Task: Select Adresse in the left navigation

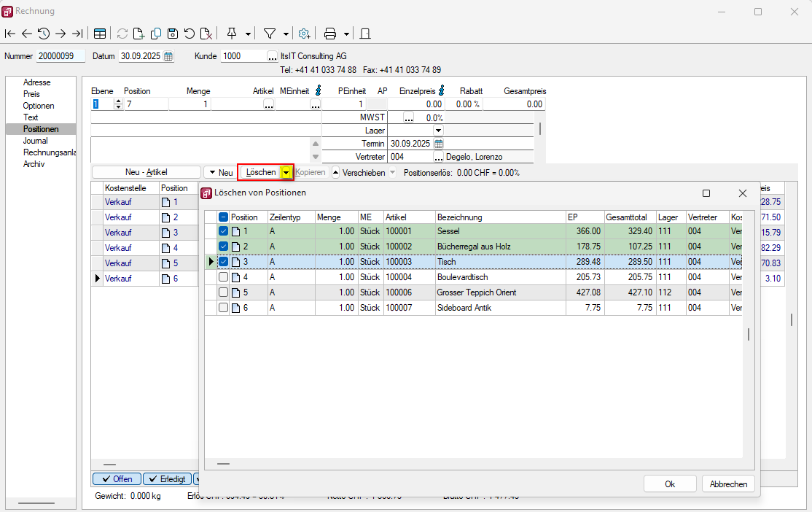Action: (36, 82)
